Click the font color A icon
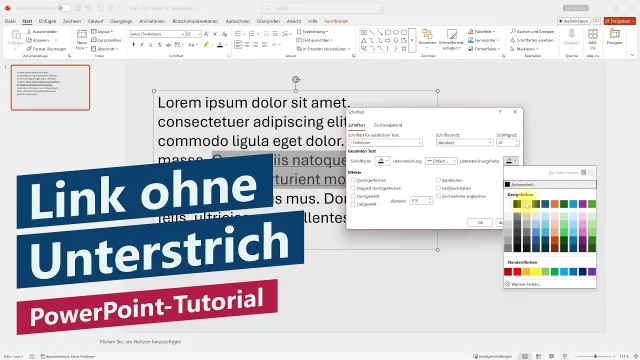Viewport: 640px width, 360px height. click(220, 45)
